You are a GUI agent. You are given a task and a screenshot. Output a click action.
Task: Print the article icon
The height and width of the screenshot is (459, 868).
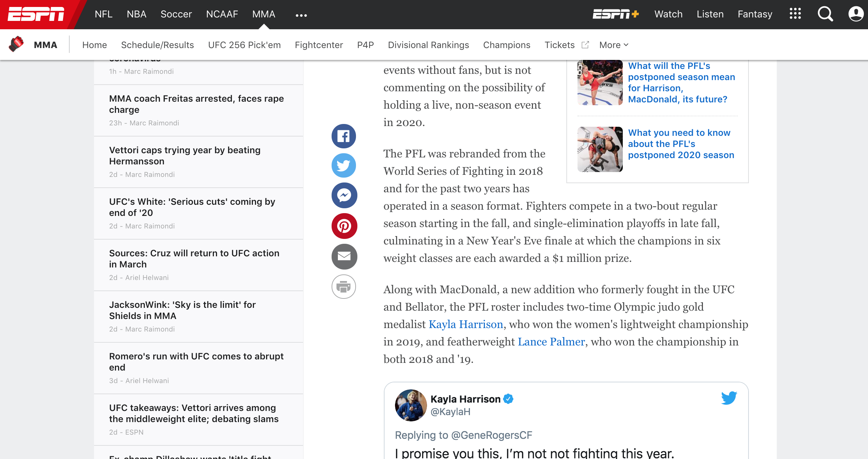[343, 287]
